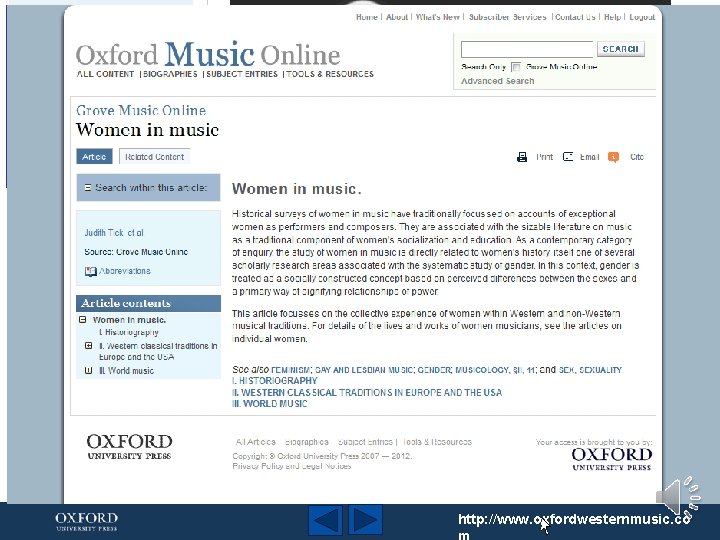The width and height of the screenshot is (720, 540).
Task: Open III. WORLD MUSIC section link
Action: [270, 404]
